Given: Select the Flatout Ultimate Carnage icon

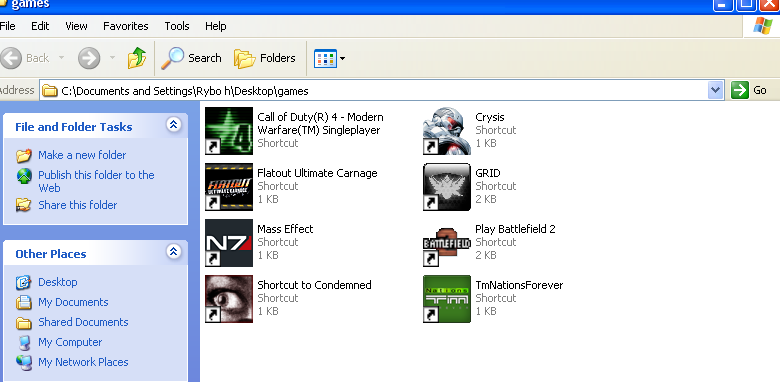Looking at the screenshot, I should click(229, 187).
